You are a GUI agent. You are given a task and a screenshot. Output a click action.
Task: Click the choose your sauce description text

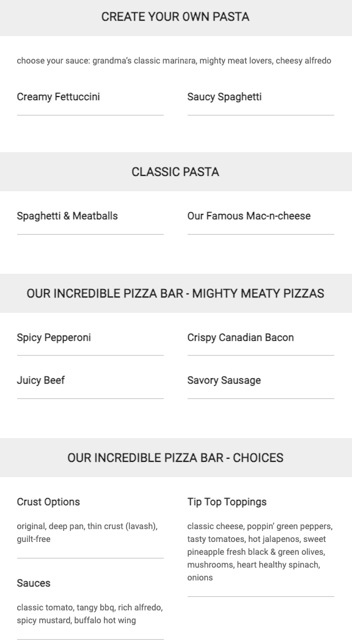click(x=174, y=60)
